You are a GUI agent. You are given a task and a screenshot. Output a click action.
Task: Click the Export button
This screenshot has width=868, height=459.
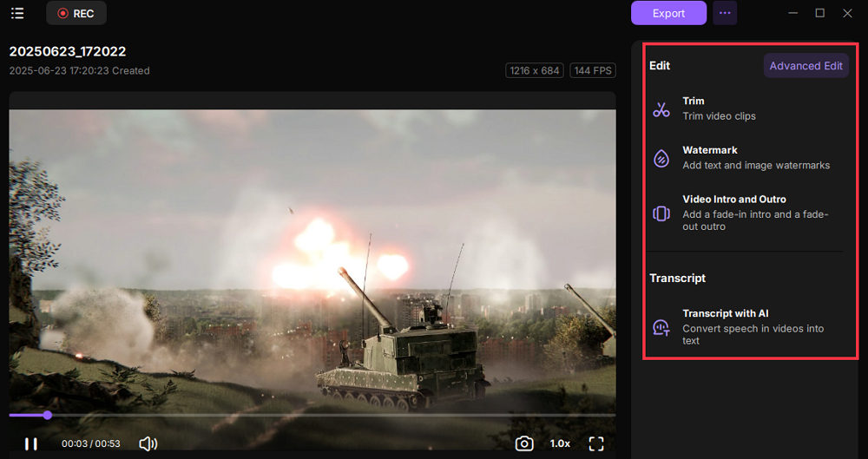tap(668, 13)
